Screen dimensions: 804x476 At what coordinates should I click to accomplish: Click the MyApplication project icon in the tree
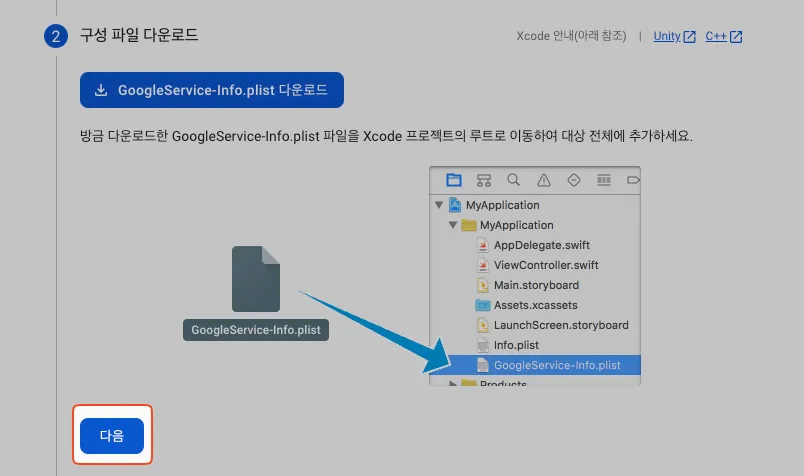(455, 205)
